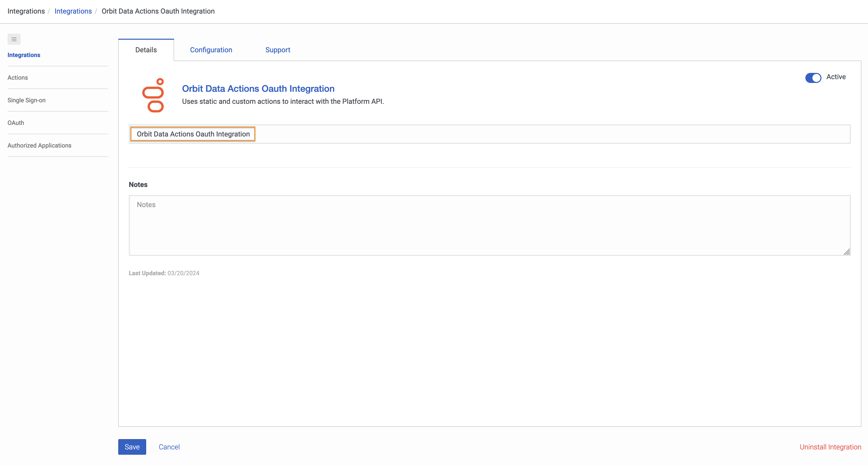Click the Notes textarea resize handle
The height and width of the screenshot is (465, 868).
(x=848, y=252)
